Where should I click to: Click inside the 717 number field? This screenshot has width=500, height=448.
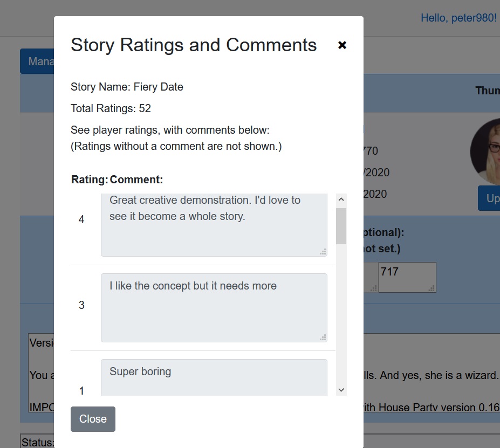click(x=407, y=274)
